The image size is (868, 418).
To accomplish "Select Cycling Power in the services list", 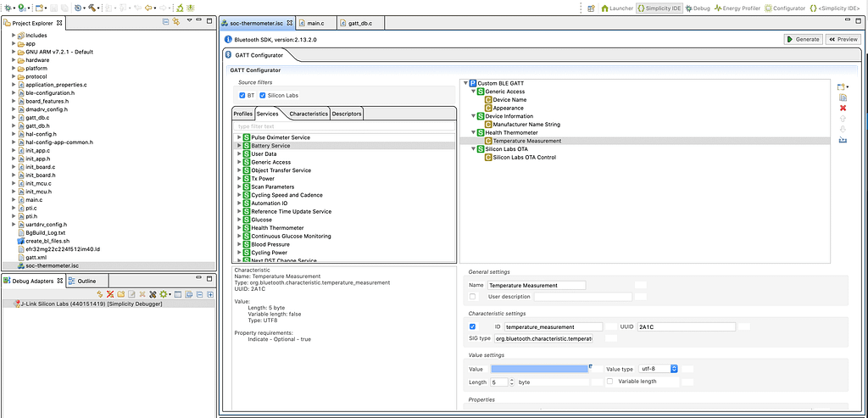I will [x=269, y=253].
